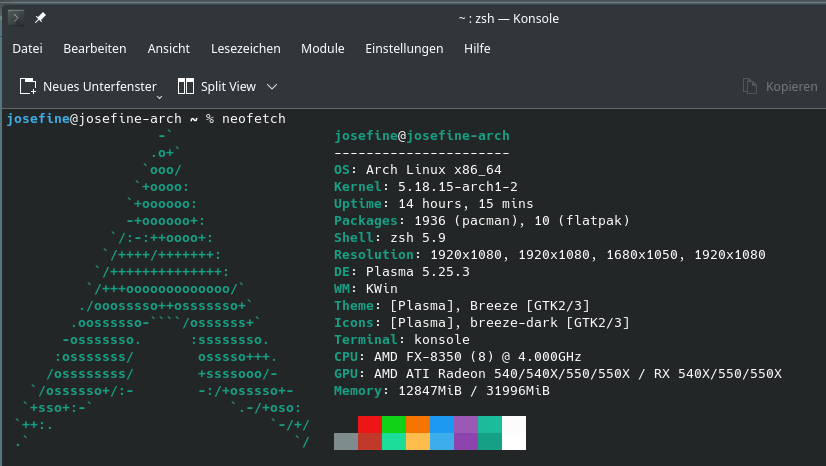
Task: Open the Module menu
Action: coord(322,48)
